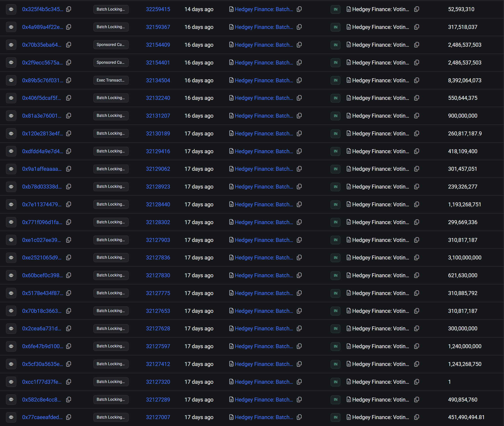The image size is (504, 426).
Task: Copy To address in 490,854,760 row
Action: click(417, 400)
